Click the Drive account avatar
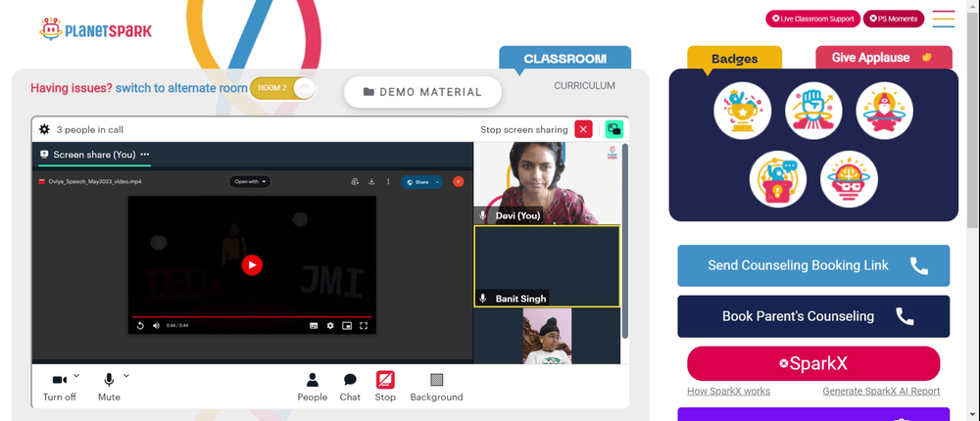980x421 pixels. [x=458, y=182]
